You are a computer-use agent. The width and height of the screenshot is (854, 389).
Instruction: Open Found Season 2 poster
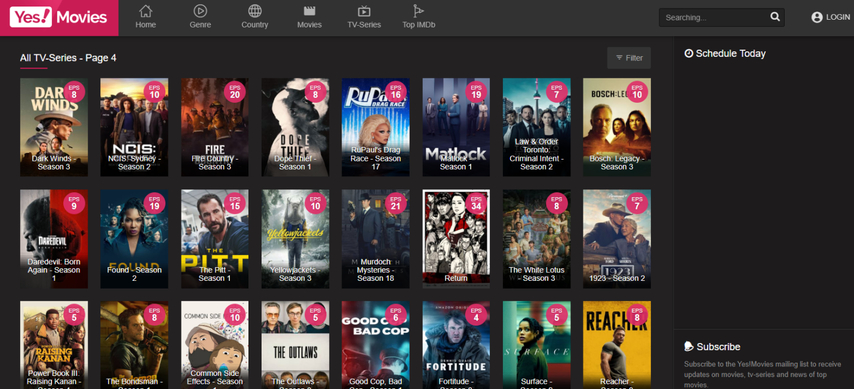coord(134,239)
